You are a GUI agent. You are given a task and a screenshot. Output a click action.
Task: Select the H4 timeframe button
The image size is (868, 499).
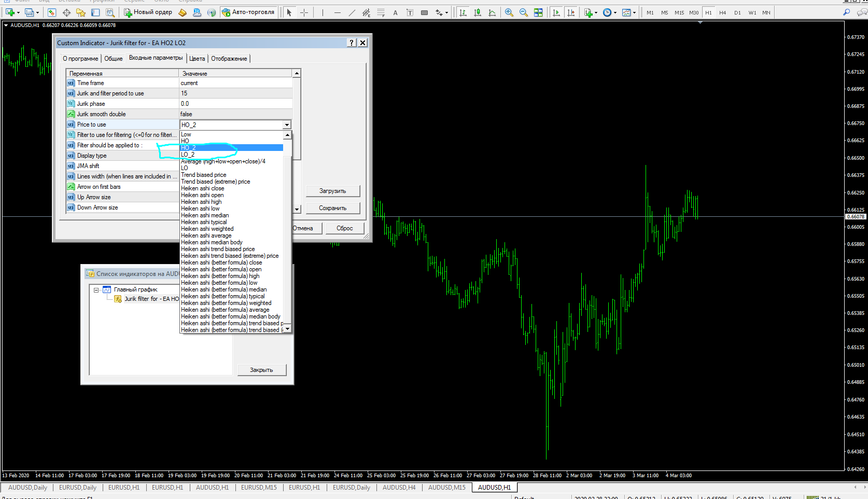[722, 12]
